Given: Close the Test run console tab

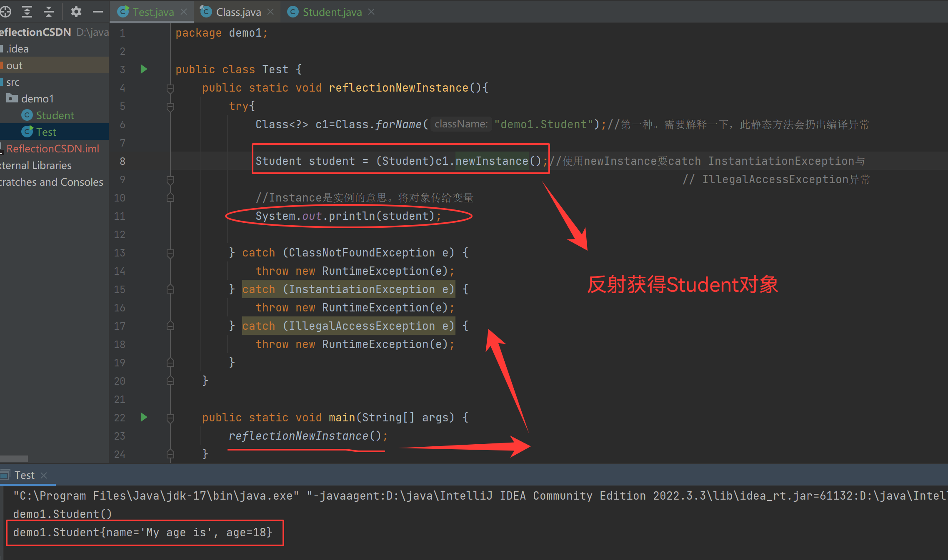Looking at the screenshot, I should click(x=44, y=475).
